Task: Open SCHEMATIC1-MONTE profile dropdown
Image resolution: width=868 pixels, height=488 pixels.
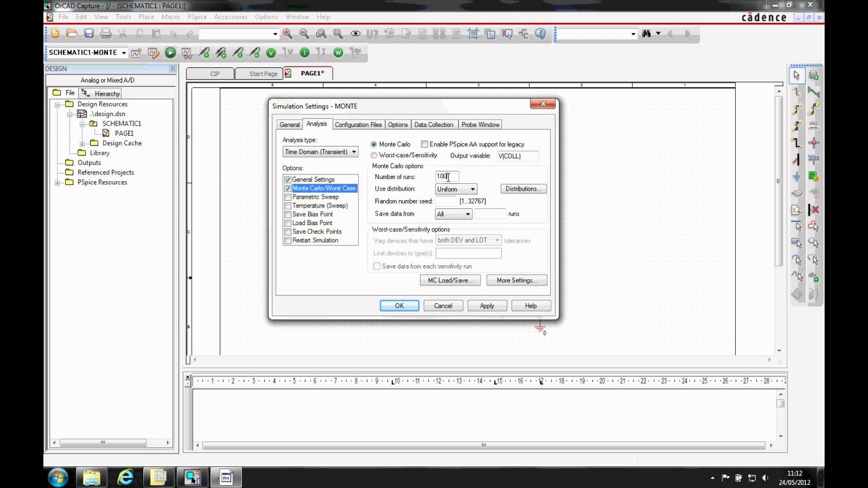Action: tap(124, 53)
